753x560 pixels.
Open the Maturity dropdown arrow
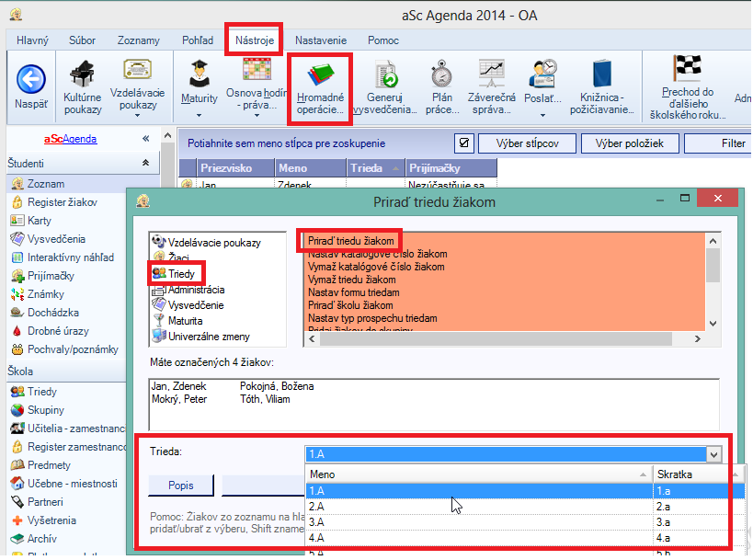(199, 115)
